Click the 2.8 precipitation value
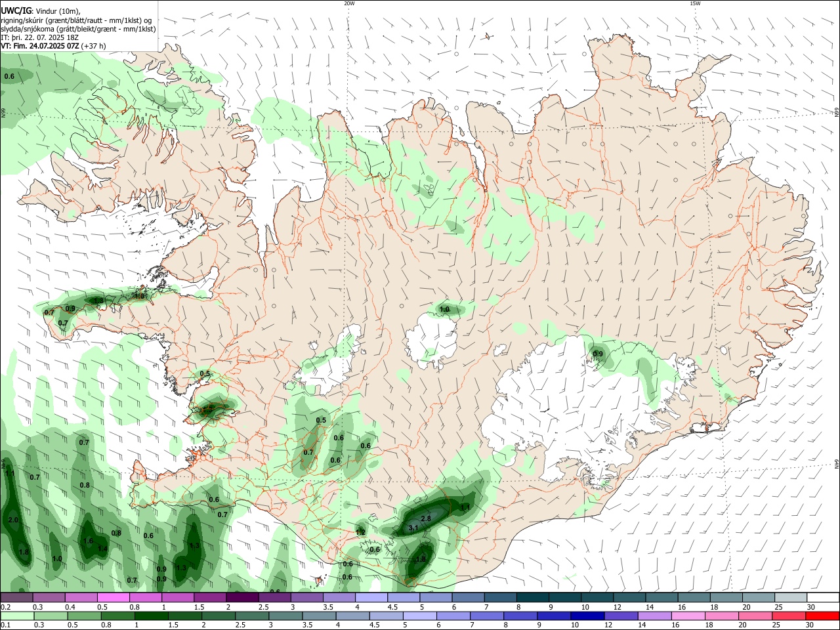840x630 pixels. [x=425, y=518]
